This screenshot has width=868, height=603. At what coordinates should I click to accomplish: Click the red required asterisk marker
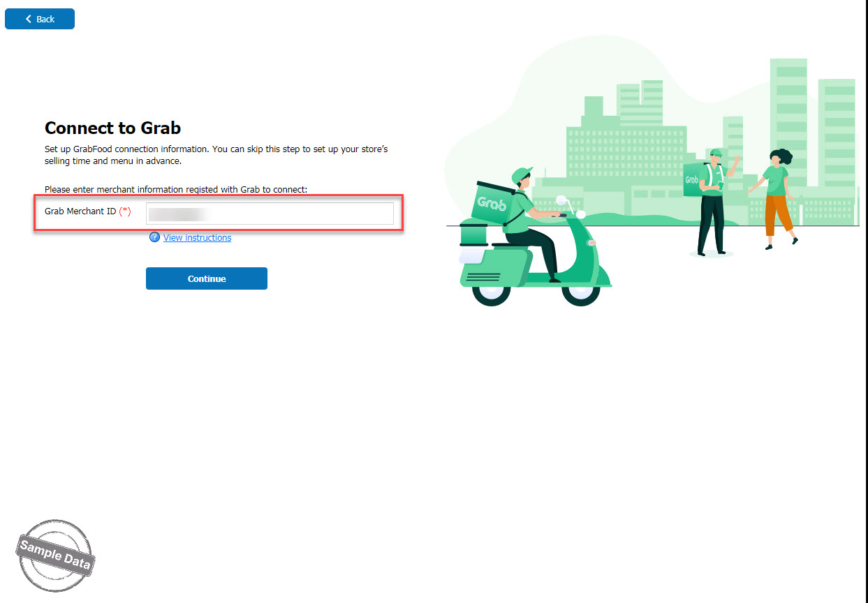(125, 211)
